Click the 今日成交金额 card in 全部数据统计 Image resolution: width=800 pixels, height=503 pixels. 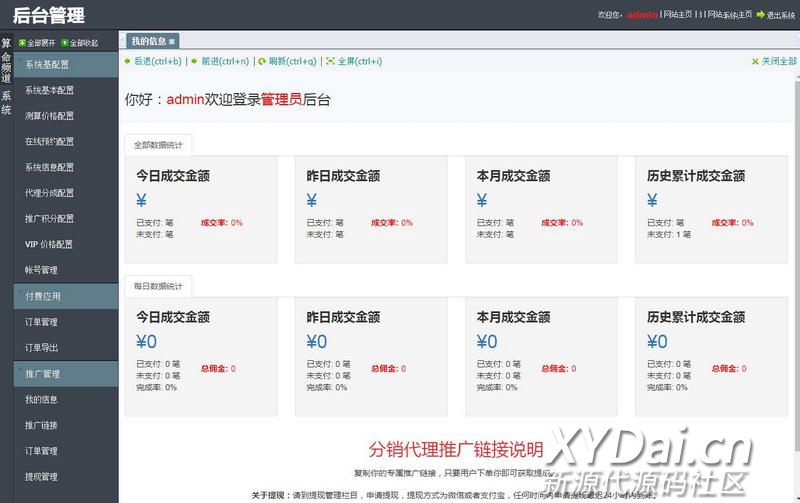201,210
